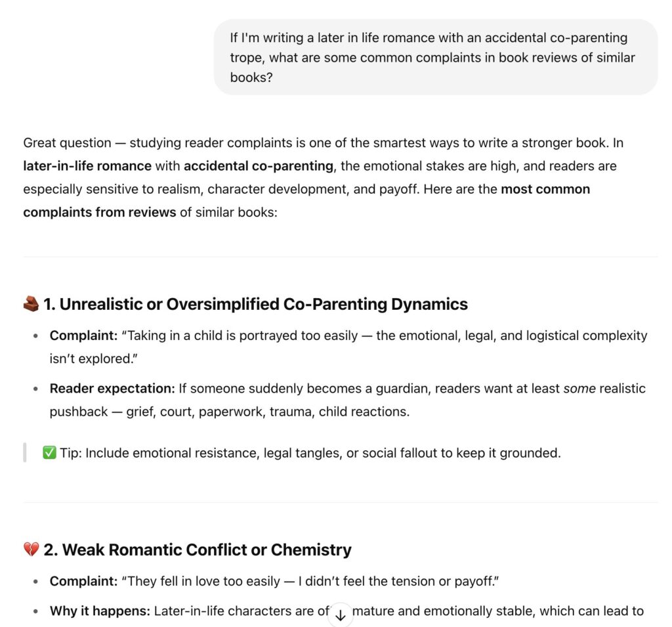Click the brick emoji beside heading 1

(31, 303)
